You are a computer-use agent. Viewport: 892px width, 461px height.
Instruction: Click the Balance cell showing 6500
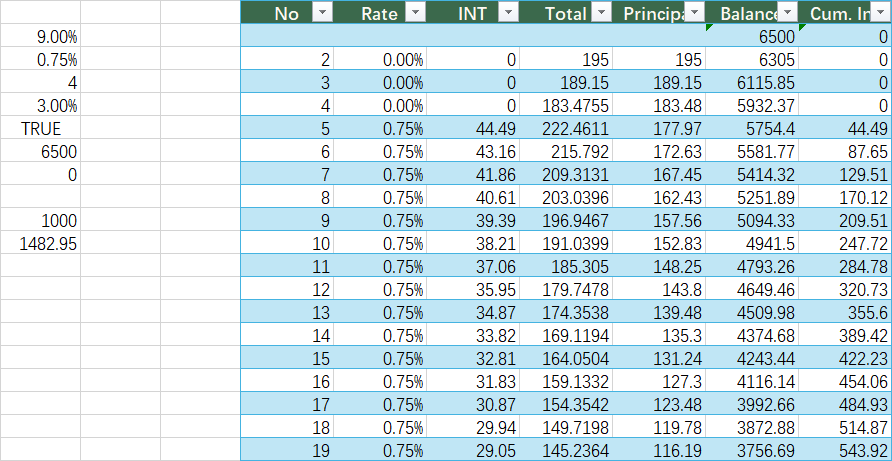coord(751,36)
